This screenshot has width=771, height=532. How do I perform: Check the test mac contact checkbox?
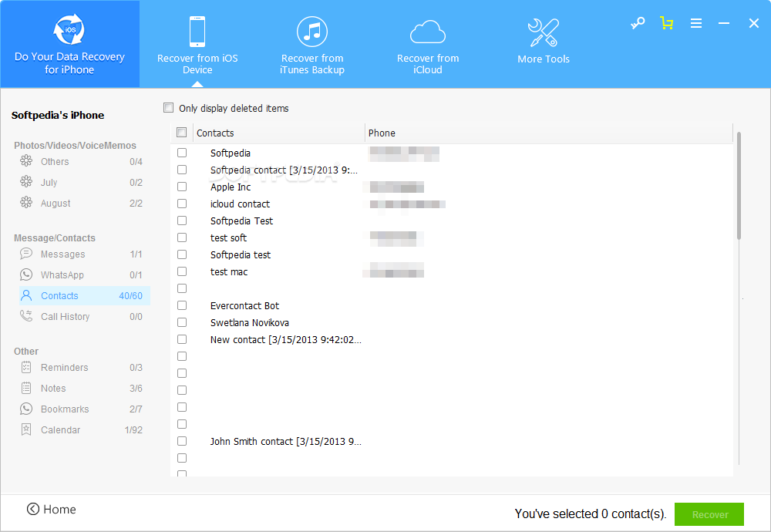182,271
